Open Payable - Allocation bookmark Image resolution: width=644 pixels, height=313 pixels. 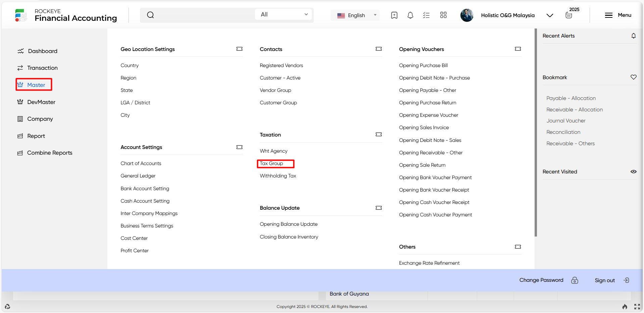(x=571, y=98)
